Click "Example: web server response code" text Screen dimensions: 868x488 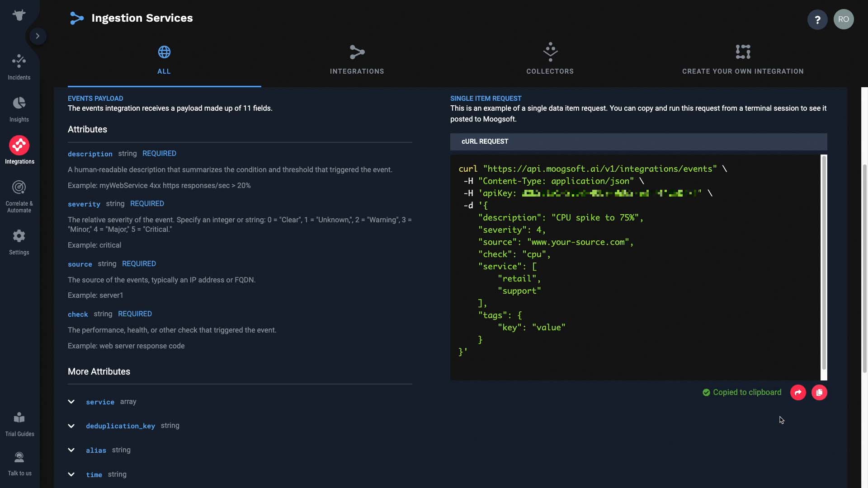click(x=126, y=346)
